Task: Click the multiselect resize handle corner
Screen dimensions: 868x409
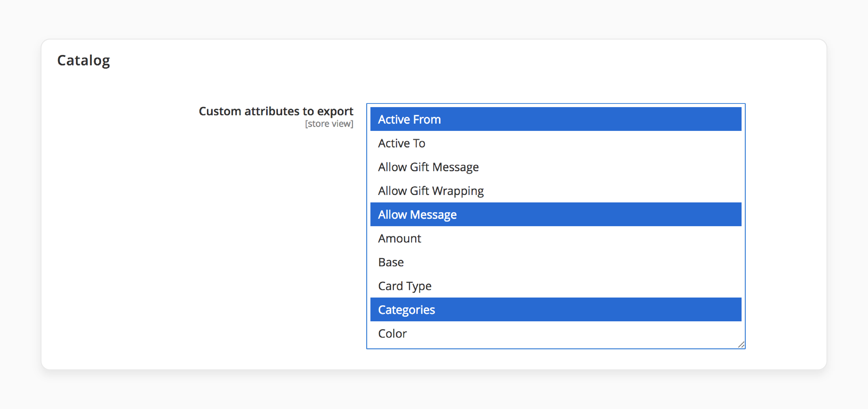Action: tap(741, 344)
